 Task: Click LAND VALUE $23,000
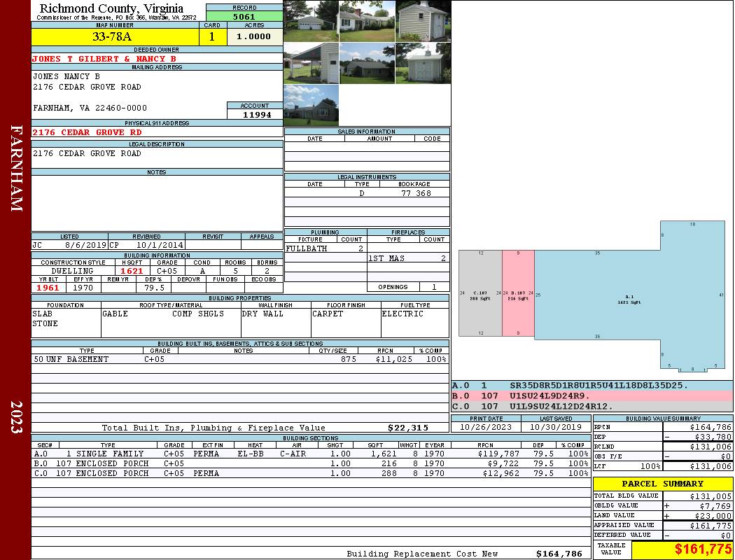(713, 516)
